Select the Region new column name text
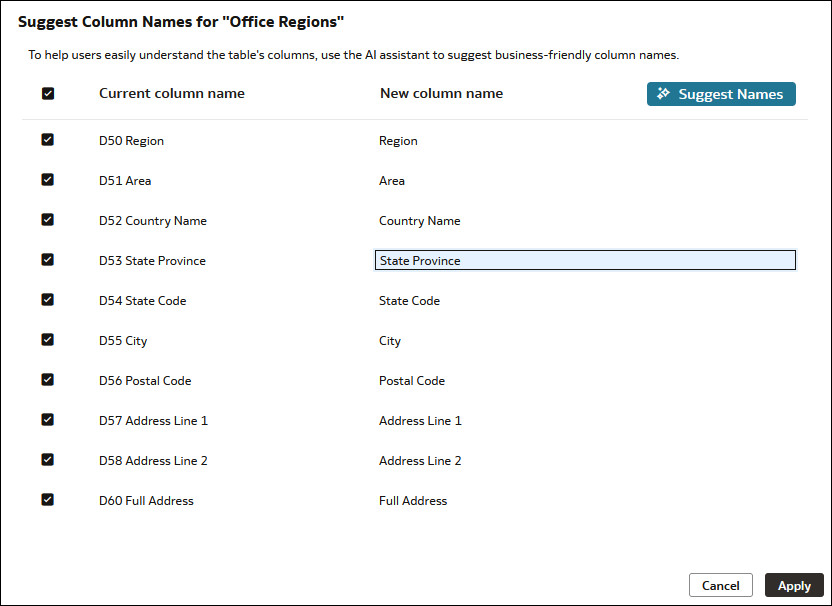The height and width of the screenshot is (606, 832). [397, 140]
